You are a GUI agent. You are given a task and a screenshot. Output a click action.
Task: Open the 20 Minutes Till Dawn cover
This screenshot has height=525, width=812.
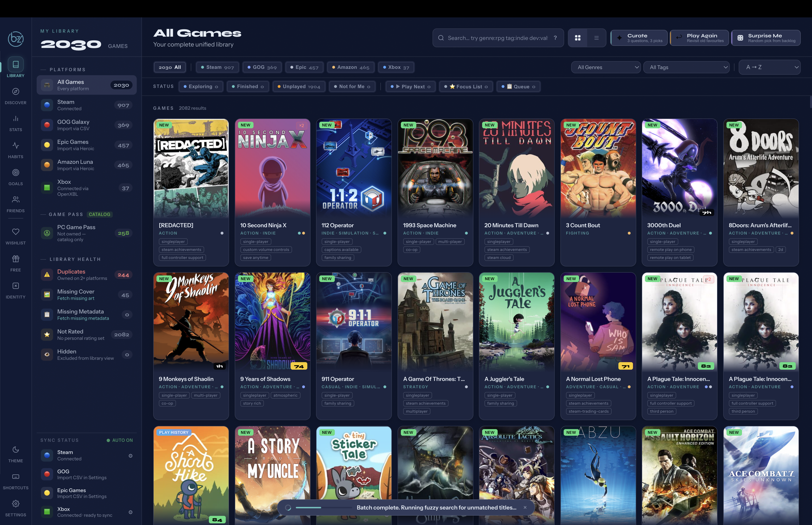(517, 168)
